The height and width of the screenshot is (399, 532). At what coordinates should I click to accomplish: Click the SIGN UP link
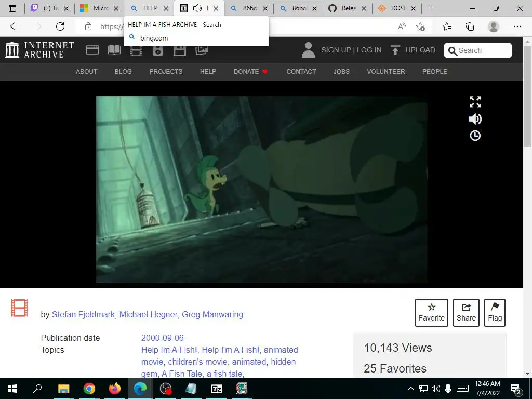click(x=336, y=50)
